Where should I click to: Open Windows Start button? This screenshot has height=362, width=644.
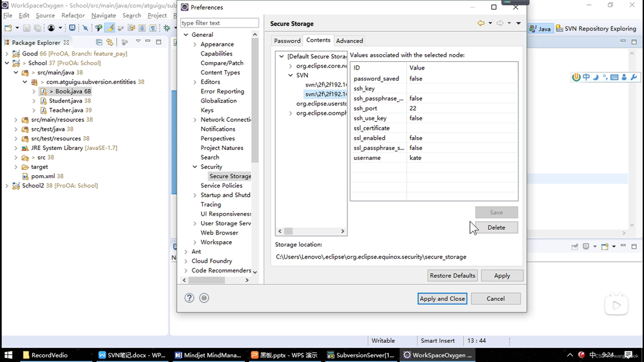pyautogui.click(x=8, y=355)
